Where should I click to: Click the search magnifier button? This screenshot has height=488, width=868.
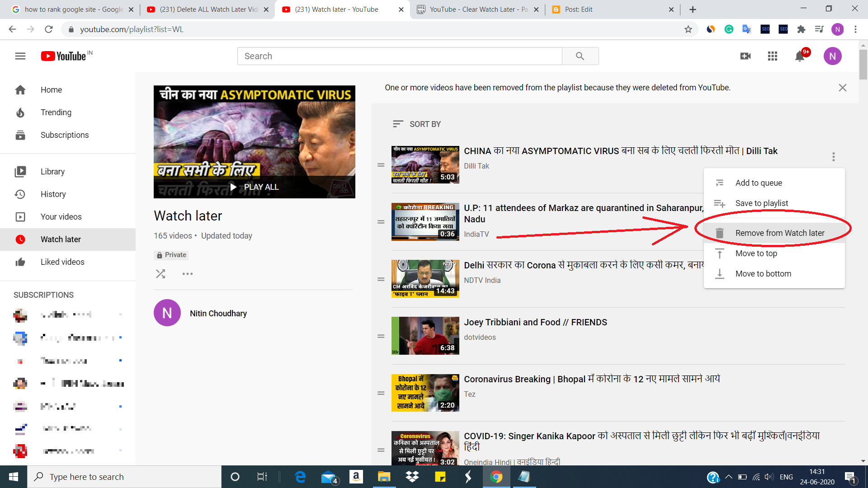580,56
